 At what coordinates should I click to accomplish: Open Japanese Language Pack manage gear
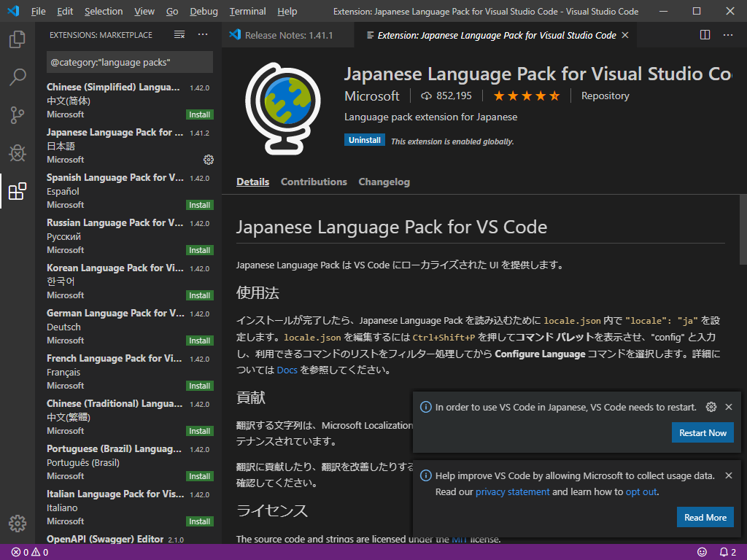(x=208, y=160)
